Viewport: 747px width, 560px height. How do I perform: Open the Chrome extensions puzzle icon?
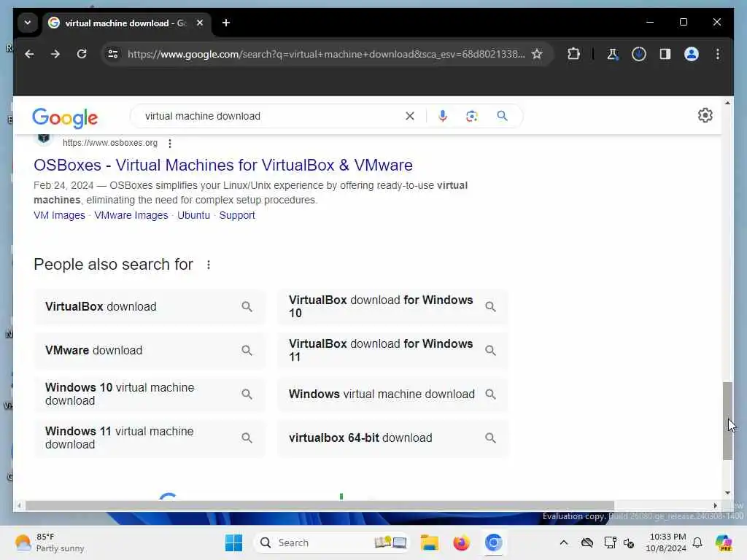(573, 54)
